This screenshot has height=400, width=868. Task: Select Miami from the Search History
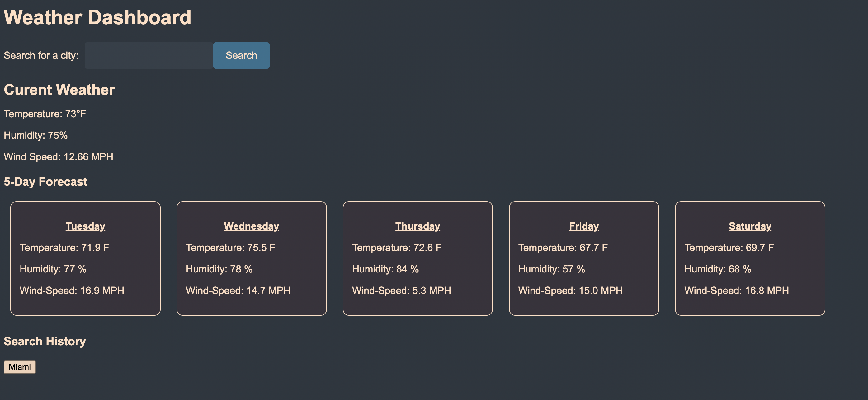click(20, 367)
